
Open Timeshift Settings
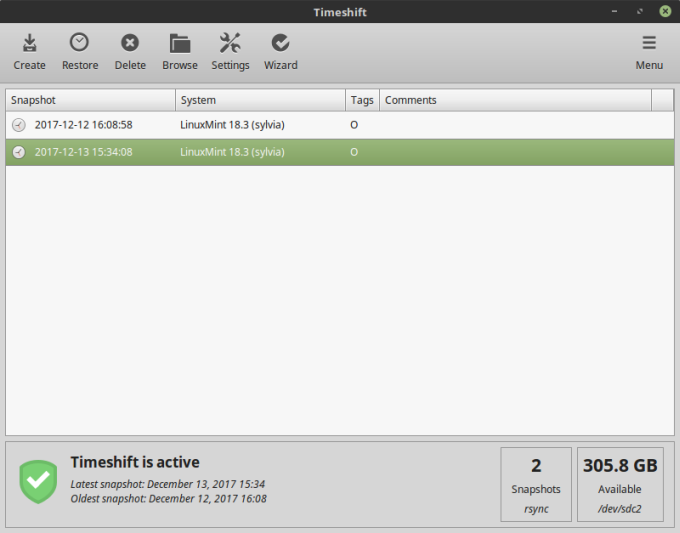(x=230, y=52)
